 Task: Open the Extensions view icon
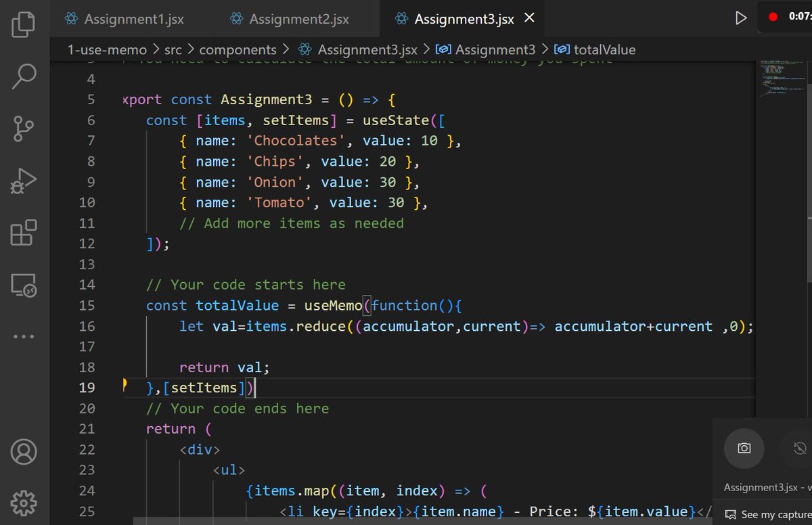[24, 232]
